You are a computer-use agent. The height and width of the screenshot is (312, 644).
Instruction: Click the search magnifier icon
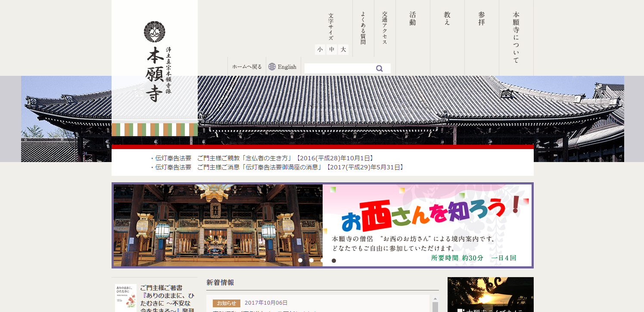pyautogui.click(x=380, y=68)
